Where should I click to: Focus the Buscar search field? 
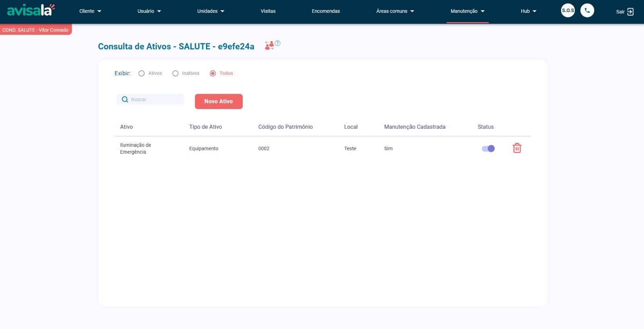point(155,100)
